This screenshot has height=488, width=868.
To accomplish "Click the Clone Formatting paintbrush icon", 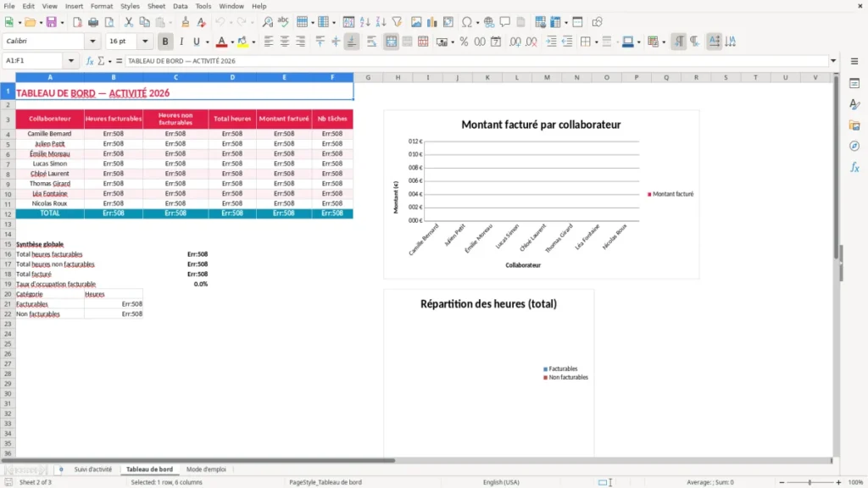I will pyautogui.click(x=186, y=22).
